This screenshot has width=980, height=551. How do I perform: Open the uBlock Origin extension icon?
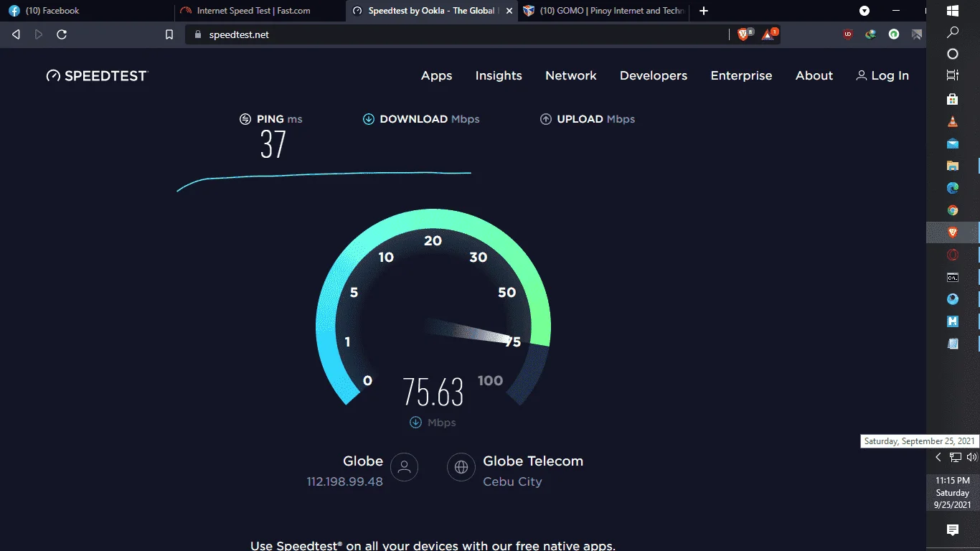pos(848,34)
